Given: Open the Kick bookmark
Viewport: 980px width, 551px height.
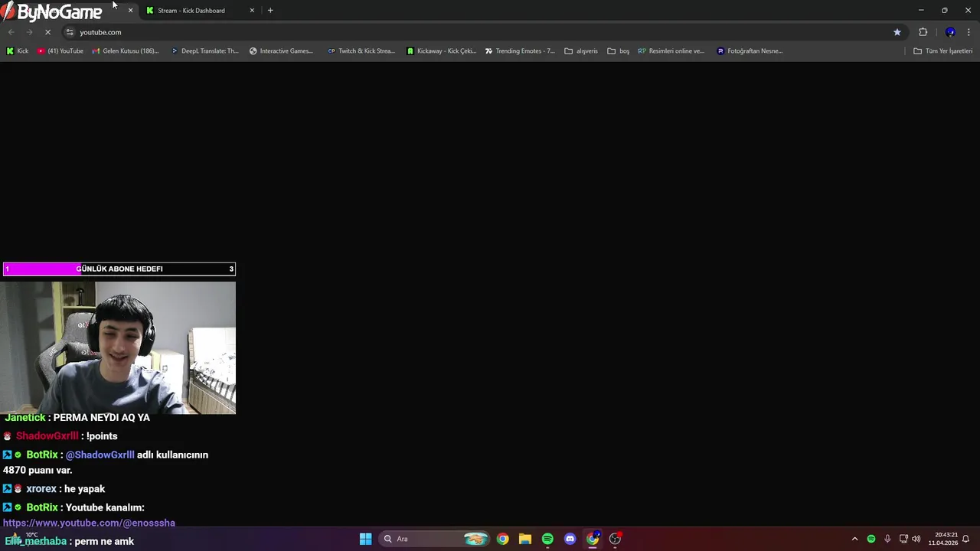Looking at the screenshot, I should tap(18, 51).
